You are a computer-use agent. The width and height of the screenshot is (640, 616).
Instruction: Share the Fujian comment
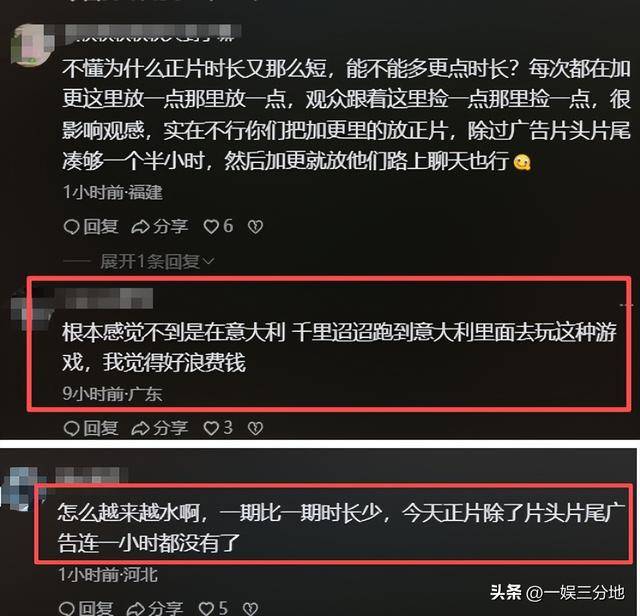[160, 226]
